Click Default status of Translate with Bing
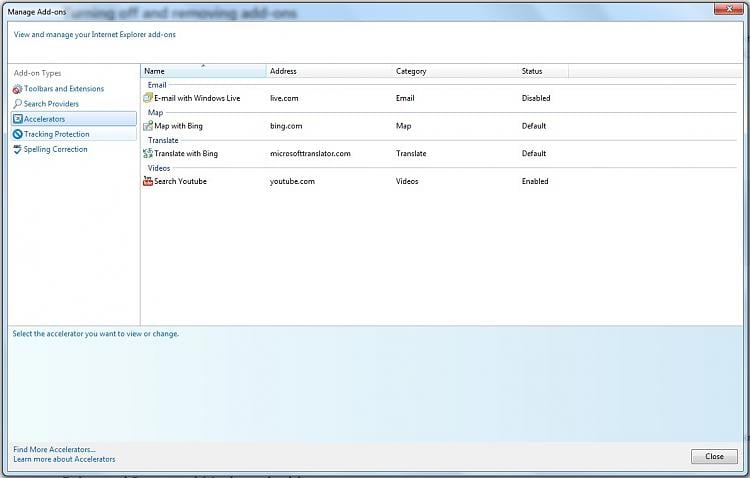The image size is (750, 478). (x=534, y=154)
